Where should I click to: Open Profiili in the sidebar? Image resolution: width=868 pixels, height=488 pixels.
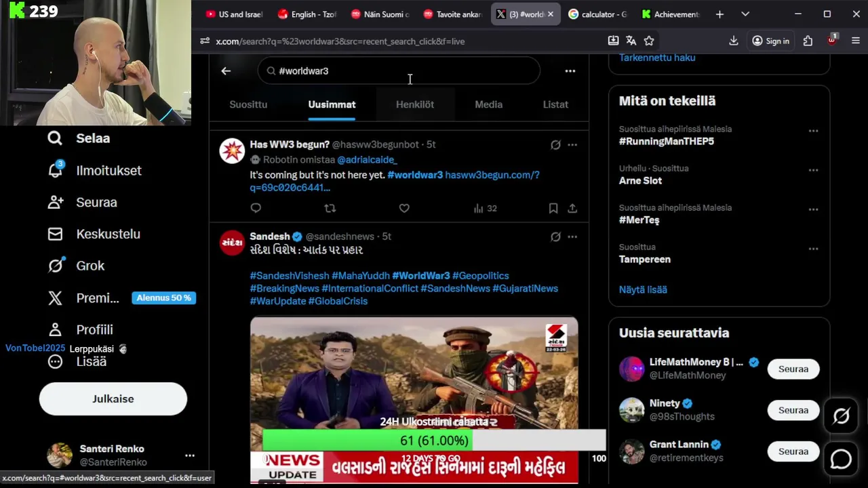[80, 329]
